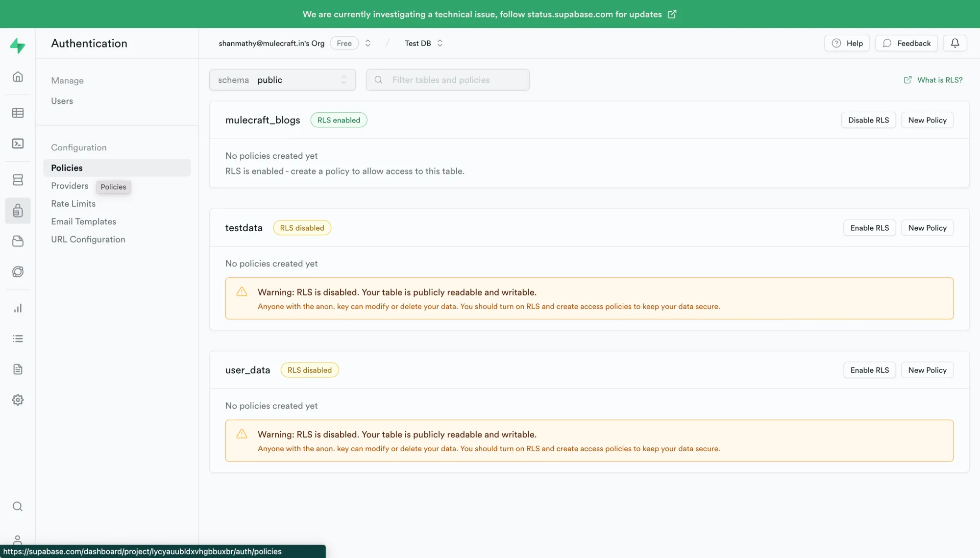
Task: Open Project Settings gear icon
Action: click(18, 400)
